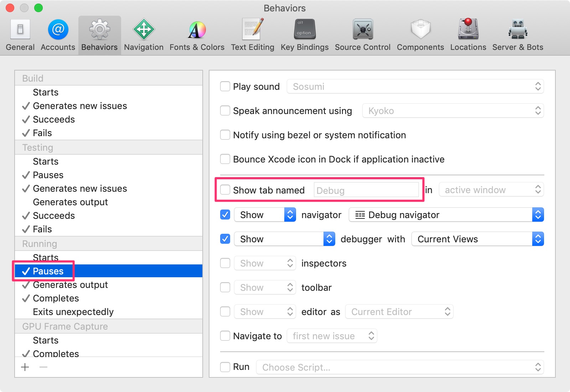Viewport: 570px width, 392px height.
Task: Open the active window dropdown
Action: click(x=491, y=190)
